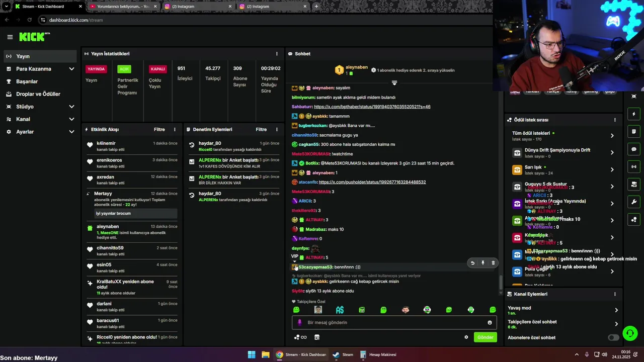
Task: Insert the blue AS emote
Action: [340, 310]
